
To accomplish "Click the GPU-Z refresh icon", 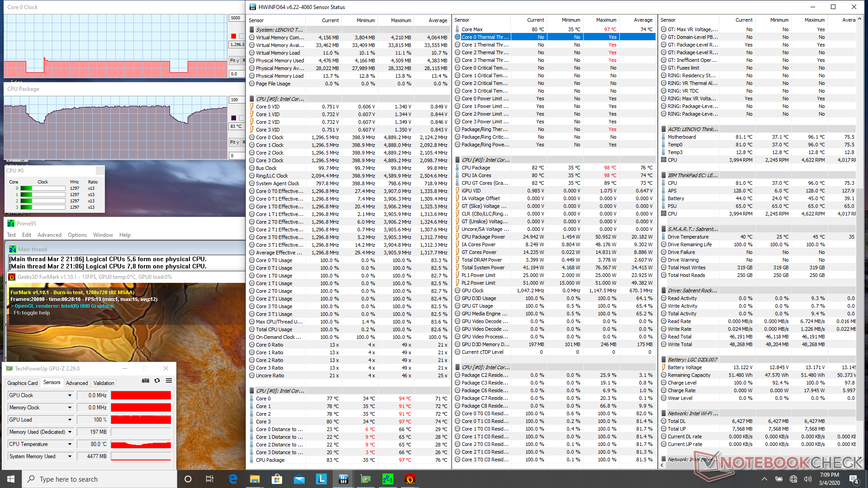I will 157,380.
